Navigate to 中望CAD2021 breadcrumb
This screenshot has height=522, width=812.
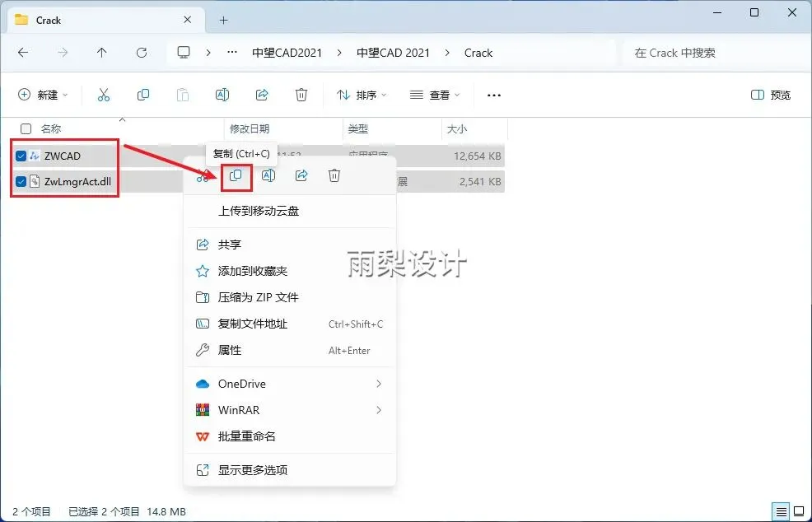287,53
